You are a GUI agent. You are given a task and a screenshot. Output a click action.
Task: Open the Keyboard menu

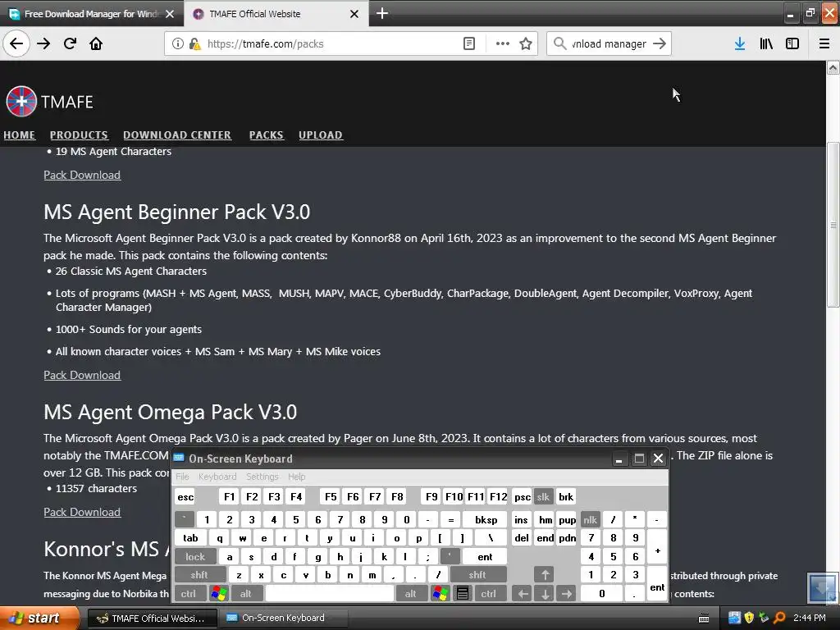pyautogui.click(x=217, y=477)
